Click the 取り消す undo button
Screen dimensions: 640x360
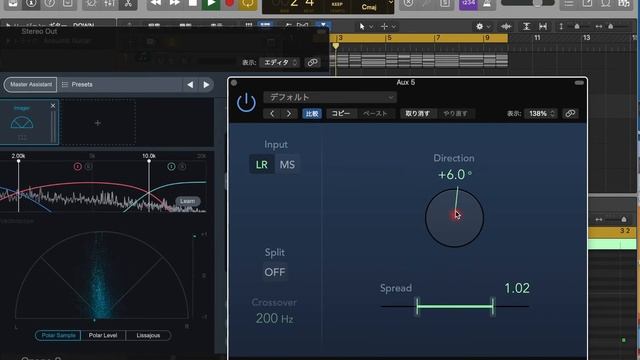[417, 113]
